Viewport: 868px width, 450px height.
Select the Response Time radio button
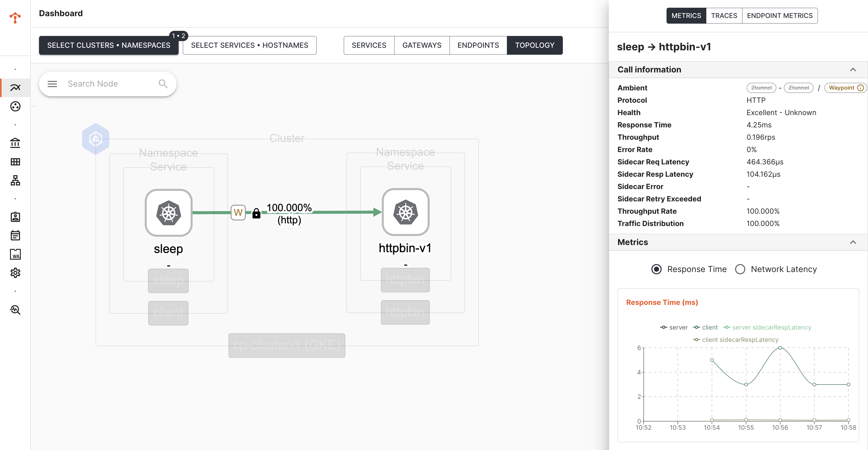[x=656, y=269]
